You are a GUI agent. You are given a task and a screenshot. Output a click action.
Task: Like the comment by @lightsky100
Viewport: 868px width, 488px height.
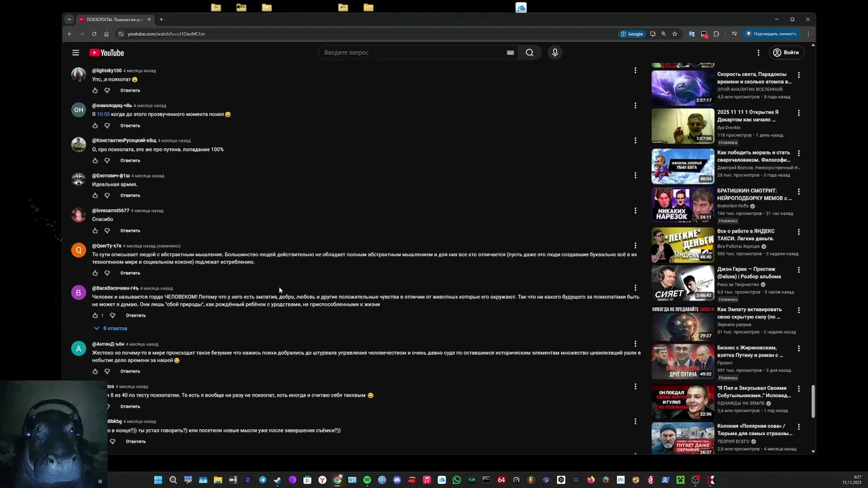tap(95, 90)
